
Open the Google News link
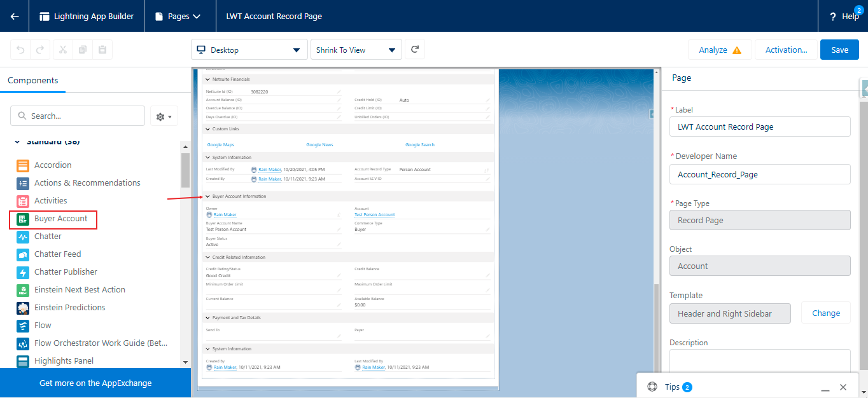(x=319, y=145)
